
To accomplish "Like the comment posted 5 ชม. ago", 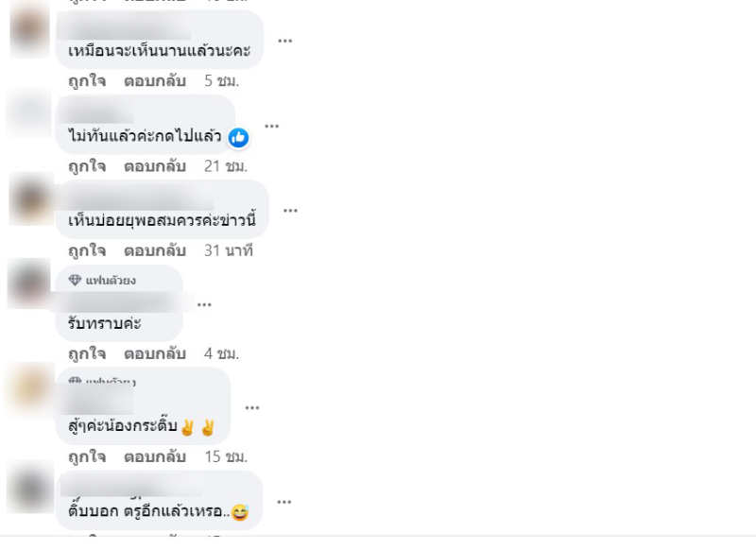I will pyautogui.click(x=87, y=80).
